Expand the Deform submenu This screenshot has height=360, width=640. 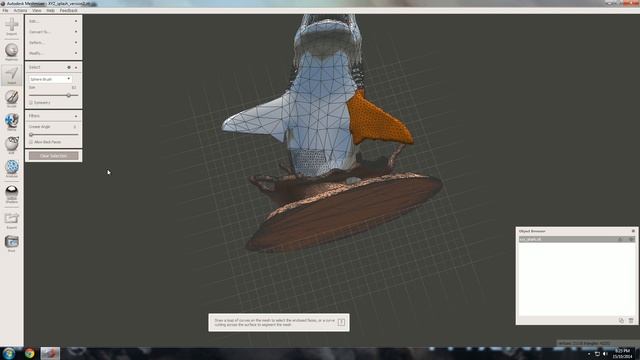53,42
